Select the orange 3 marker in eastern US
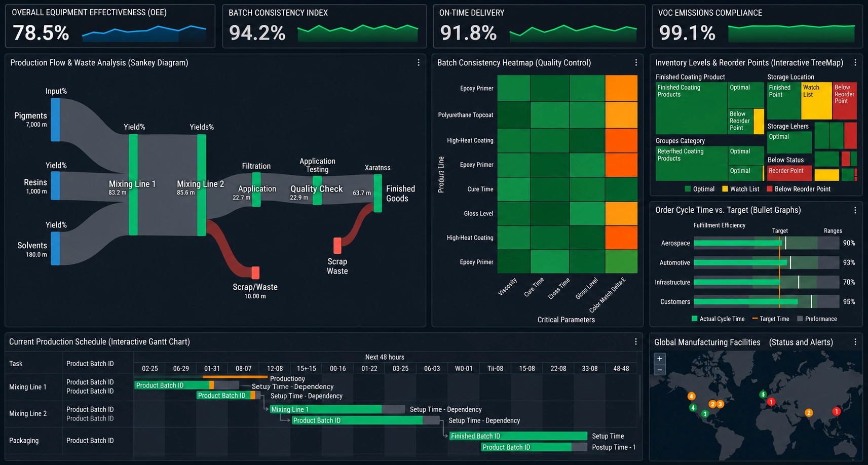The height and width of the screenshot is (465, 868). tap(720, 404)
